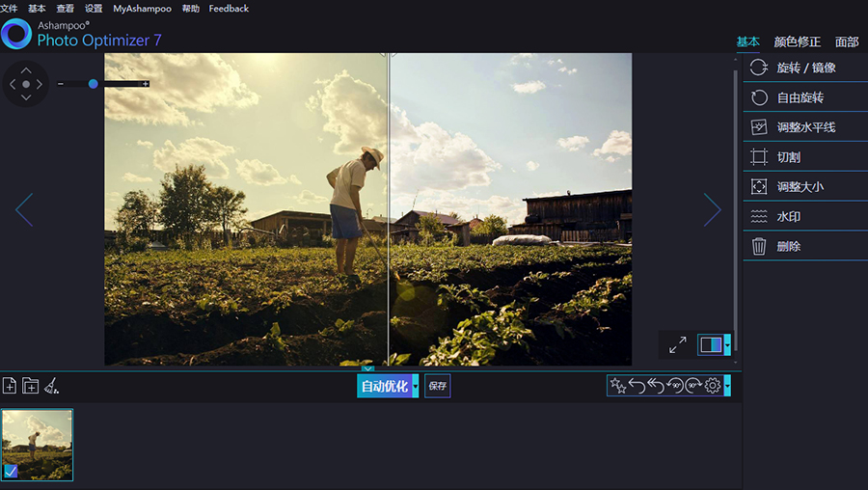Expand the bottom-right toolbar dropdown arrow
The image size is (868, 490).
point(727,386)
